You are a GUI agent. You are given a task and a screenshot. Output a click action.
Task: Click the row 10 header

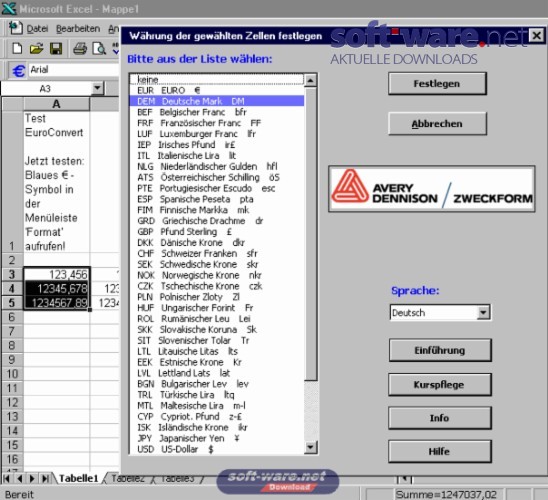click(12, 374)
